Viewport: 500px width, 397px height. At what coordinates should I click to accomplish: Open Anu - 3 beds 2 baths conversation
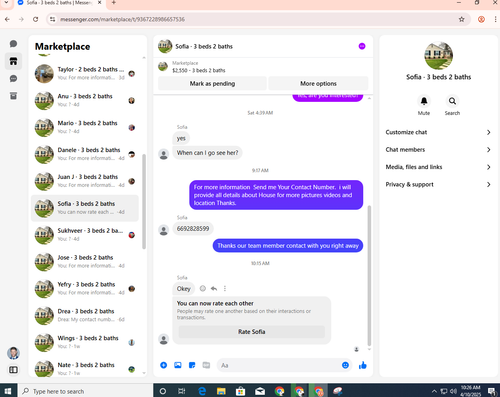[85, 100]
